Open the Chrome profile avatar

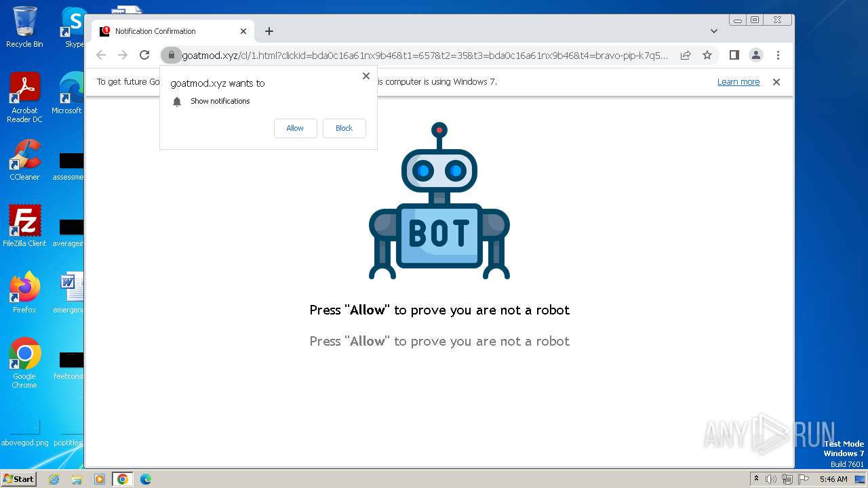pyautogui.click(x=756, y=55)
